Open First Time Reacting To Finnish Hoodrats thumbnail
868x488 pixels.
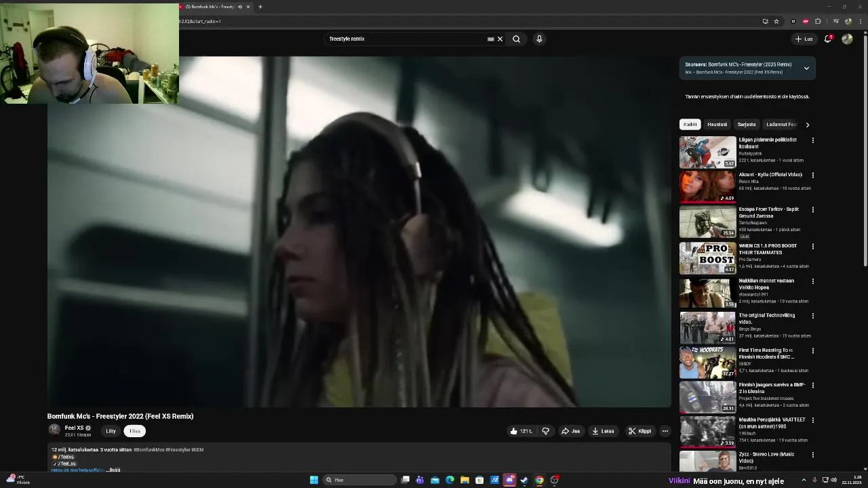click(x=707, y=362)
